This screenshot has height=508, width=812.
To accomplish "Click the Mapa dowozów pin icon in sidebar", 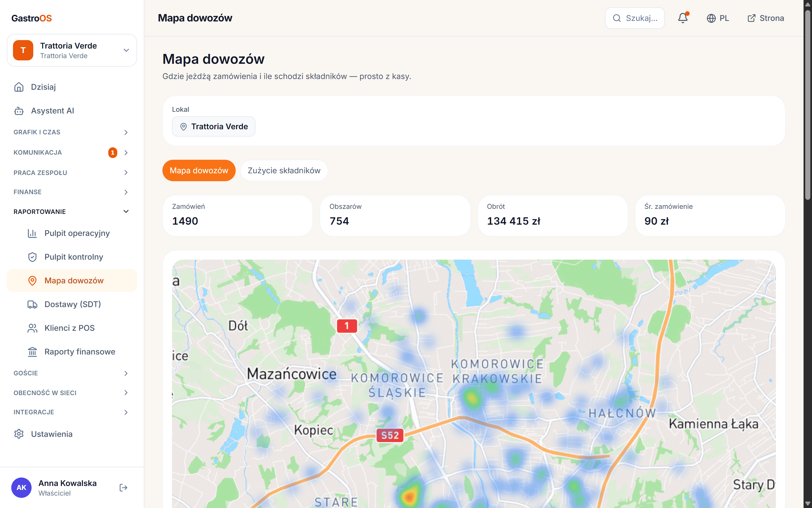I will (32, 281).
